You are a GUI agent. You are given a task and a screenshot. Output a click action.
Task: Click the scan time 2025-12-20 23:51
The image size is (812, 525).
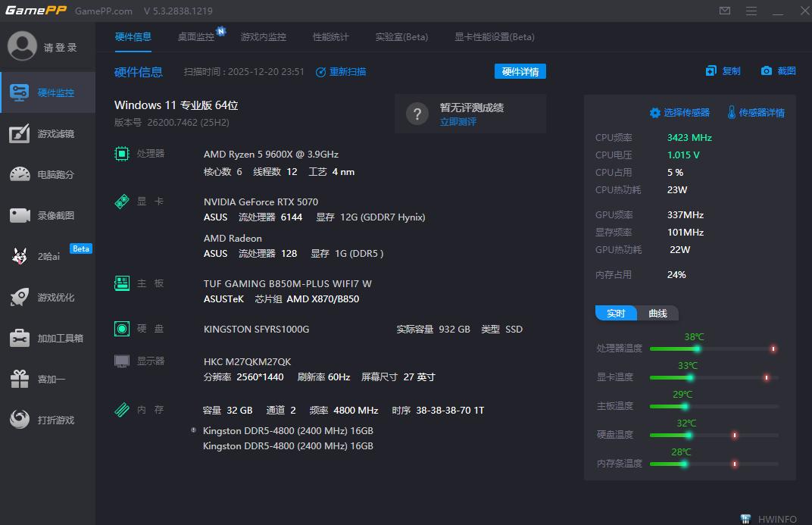[x=266, y=72]
